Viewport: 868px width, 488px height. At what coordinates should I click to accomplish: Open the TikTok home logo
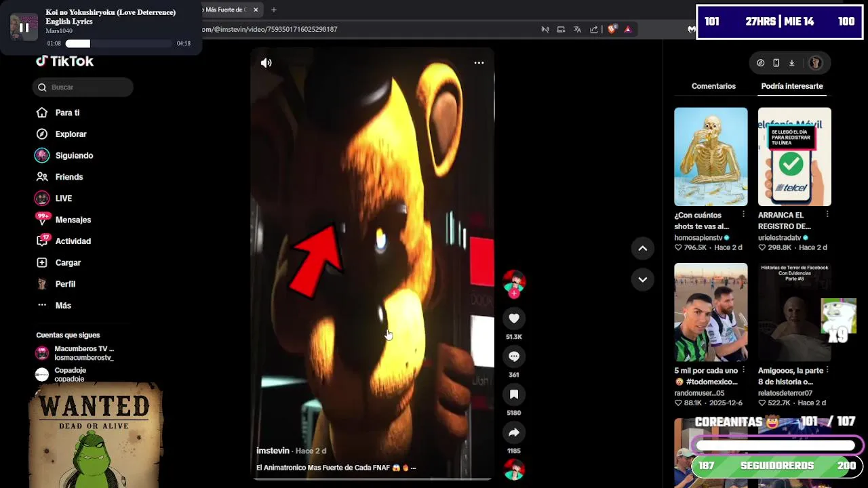64,61
